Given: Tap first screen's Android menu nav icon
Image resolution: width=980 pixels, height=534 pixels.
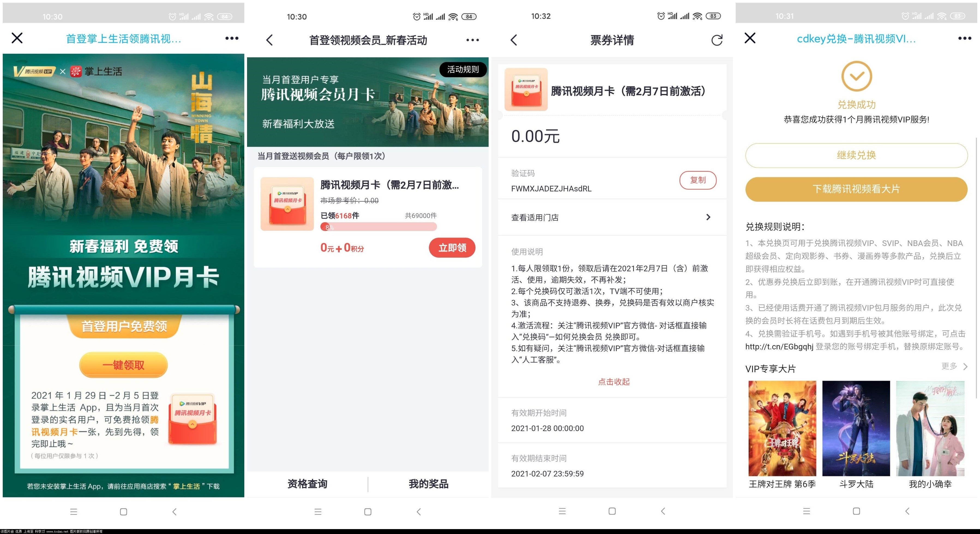Looking at the screenshot, I should [74, 512].
